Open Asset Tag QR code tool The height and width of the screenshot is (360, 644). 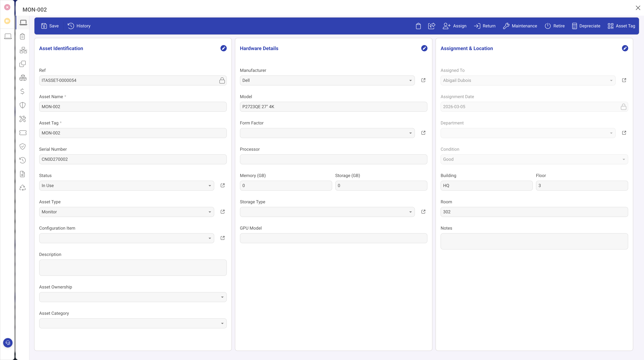(621, 26)
